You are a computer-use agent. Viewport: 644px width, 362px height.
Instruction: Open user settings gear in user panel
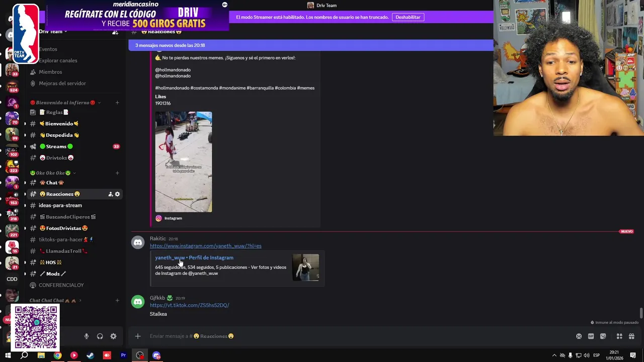point(113,336)
